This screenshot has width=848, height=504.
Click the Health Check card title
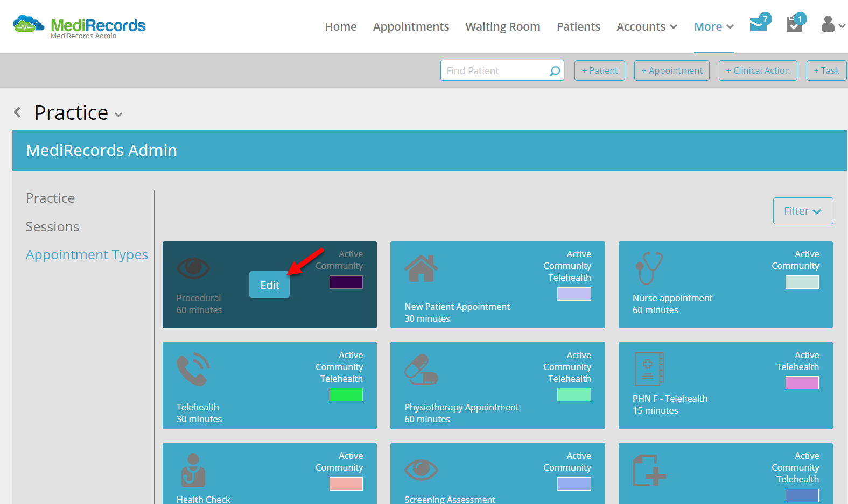pos(204,499)
